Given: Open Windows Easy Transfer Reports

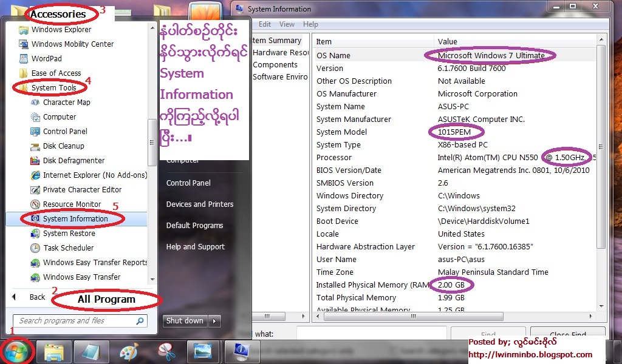Looking at the screenshot, I should click(x=89, y=263).
